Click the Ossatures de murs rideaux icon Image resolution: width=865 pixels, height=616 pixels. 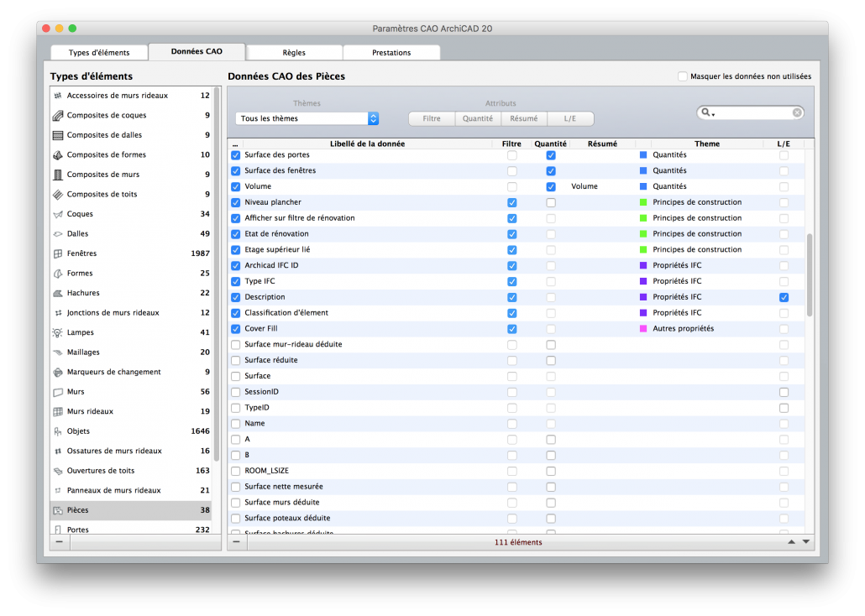tap(58, 452)
